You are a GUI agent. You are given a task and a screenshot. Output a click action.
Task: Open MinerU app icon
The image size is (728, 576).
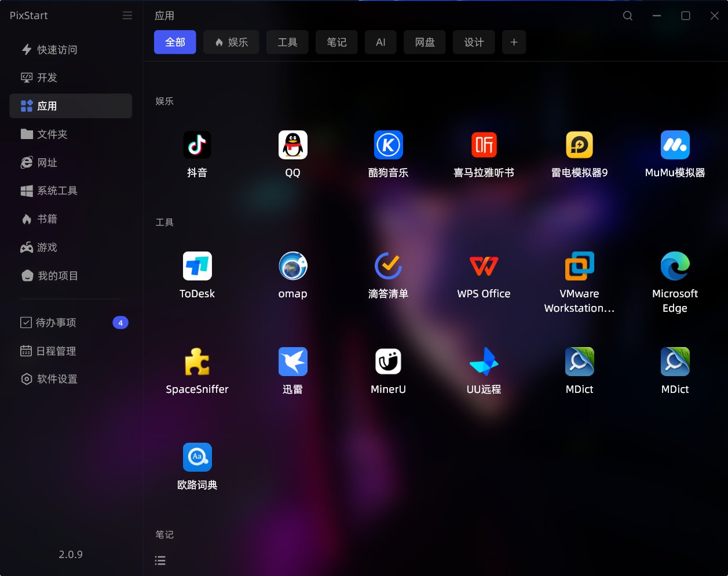pyautogui.click(x=388, y=362)
